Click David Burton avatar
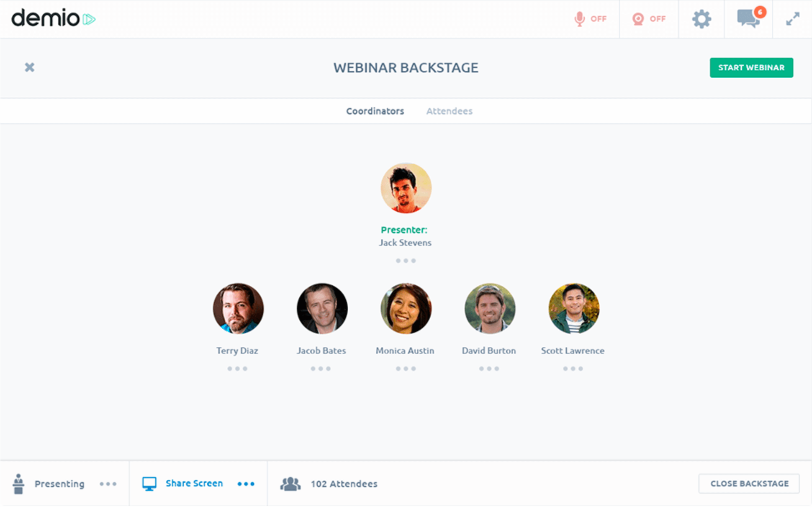812x507 pixels. coord(490,308)
